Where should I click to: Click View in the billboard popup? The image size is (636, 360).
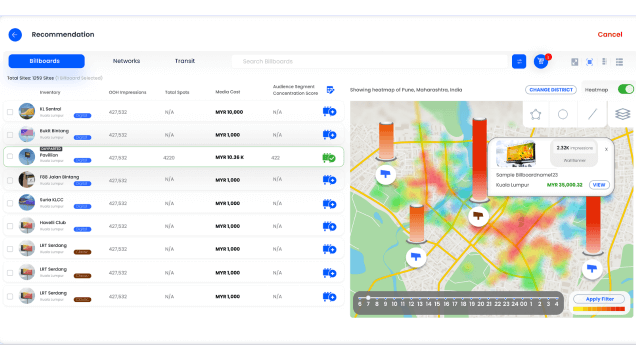tap(599, 185)
